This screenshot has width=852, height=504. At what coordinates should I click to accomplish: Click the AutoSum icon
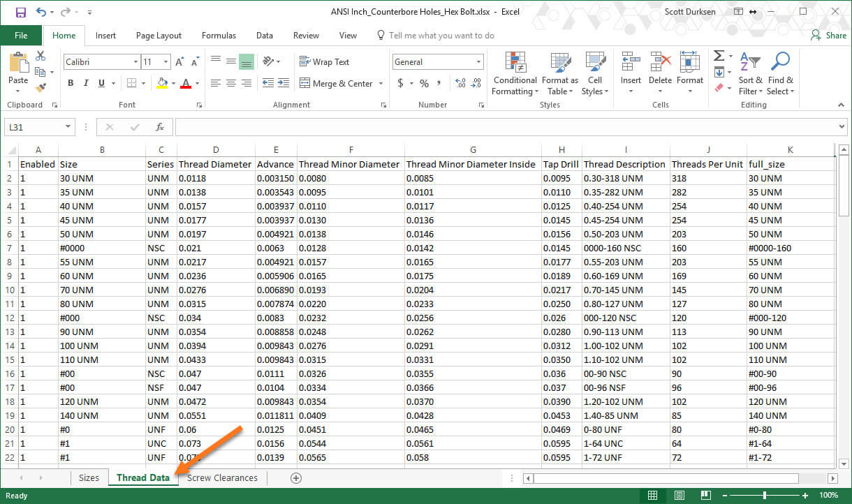[720, 56]
